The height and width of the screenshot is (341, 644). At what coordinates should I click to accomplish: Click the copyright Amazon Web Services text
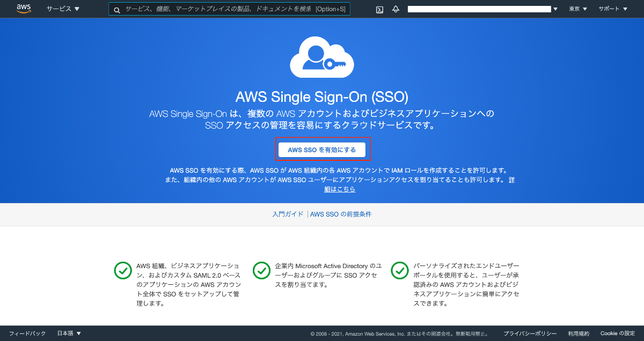point(399,334)
